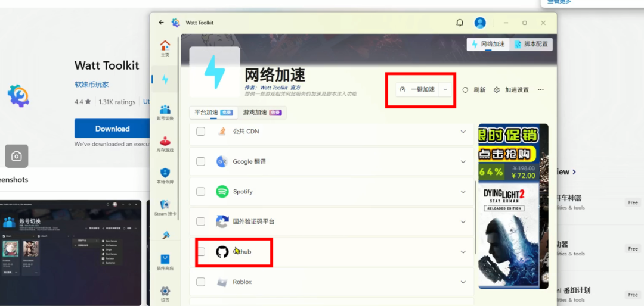
Task: Select the 平台加速 免费 tab
Action: point(213,113)
